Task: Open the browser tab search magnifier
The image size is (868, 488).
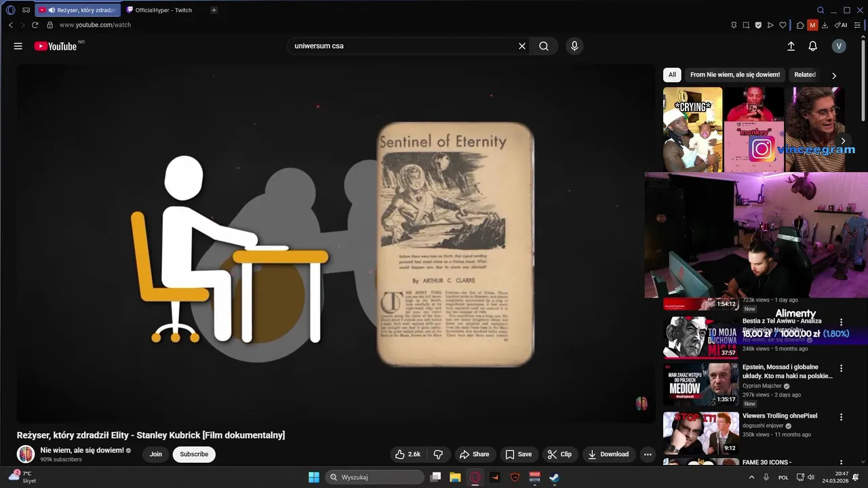Action: [821, 10]
